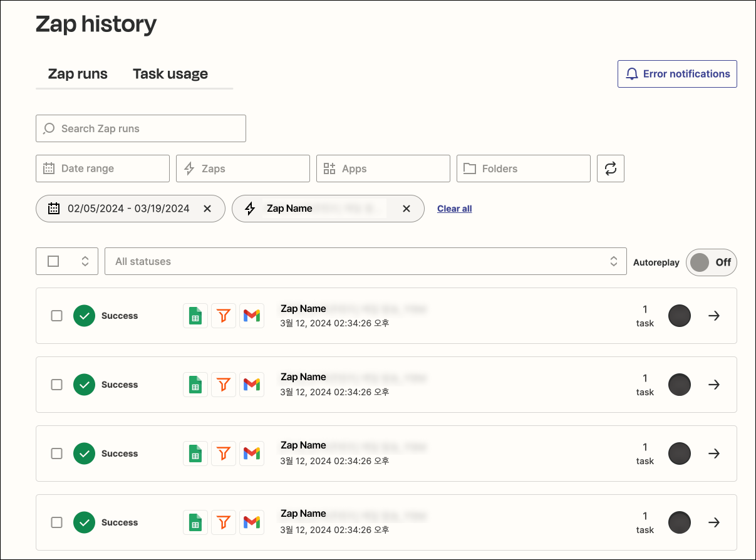Click the Success checkmark icon in fourth run
The height and width of the screenshot is (560, 756).
click(84, 522)
